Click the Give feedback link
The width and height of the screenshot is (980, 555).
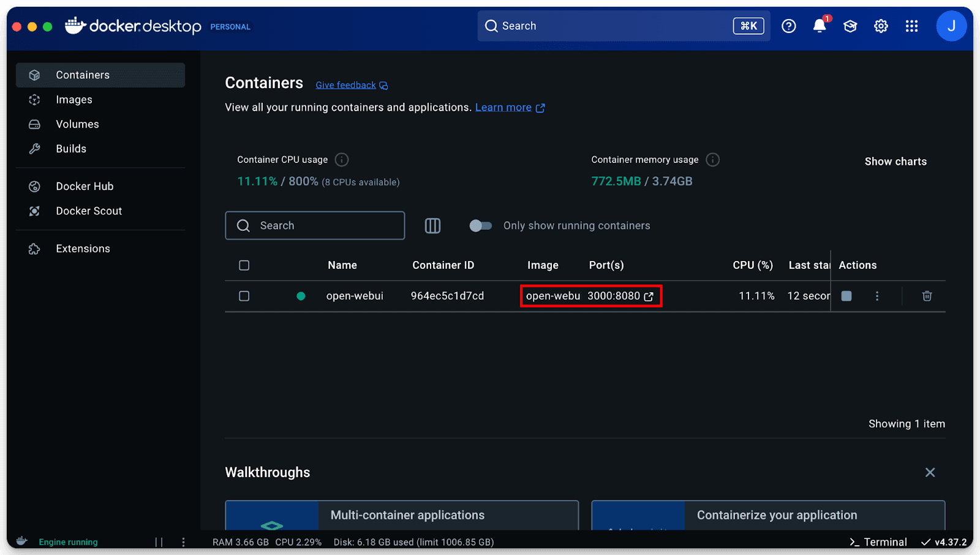coord(345,85)
